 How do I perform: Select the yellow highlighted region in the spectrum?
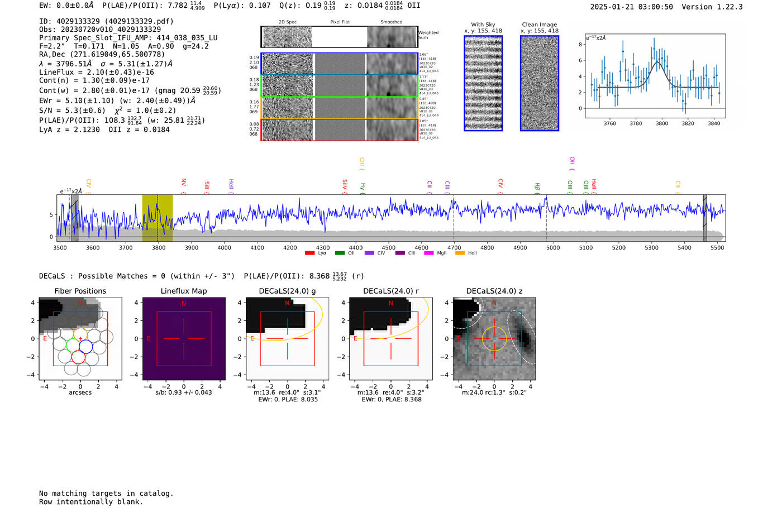[x=158, y=218]
